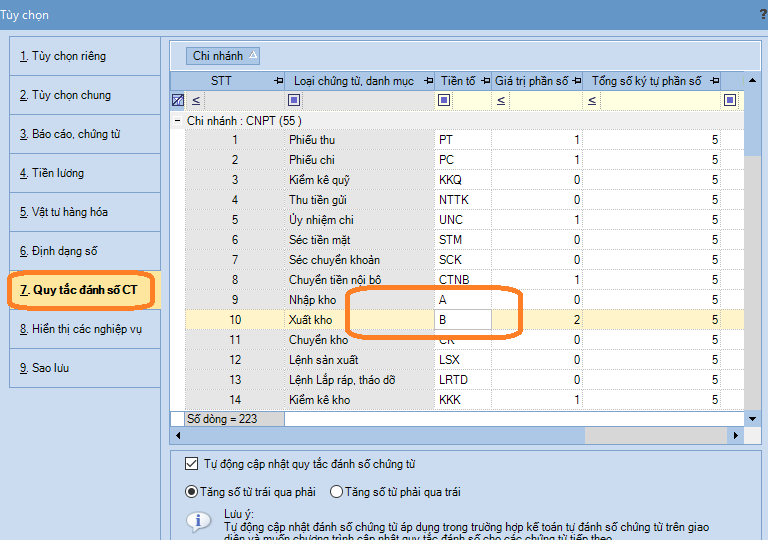Select 'Tăng số từ trái qua phải' option
Viewport: 768px width, 540px height.
tap(192, 492)
